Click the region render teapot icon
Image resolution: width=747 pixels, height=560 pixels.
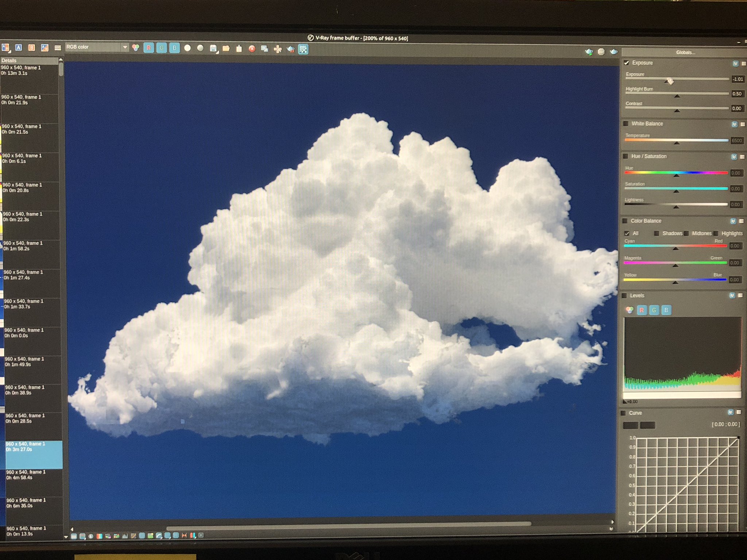pyautogui.click(x=291, y=49)
